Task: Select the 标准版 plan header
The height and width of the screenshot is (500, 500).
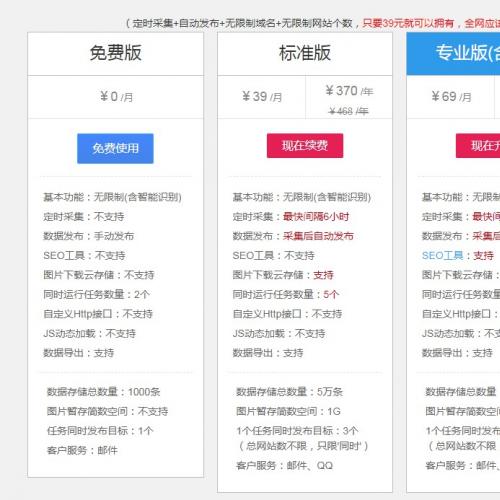Action: pos(305,54)
